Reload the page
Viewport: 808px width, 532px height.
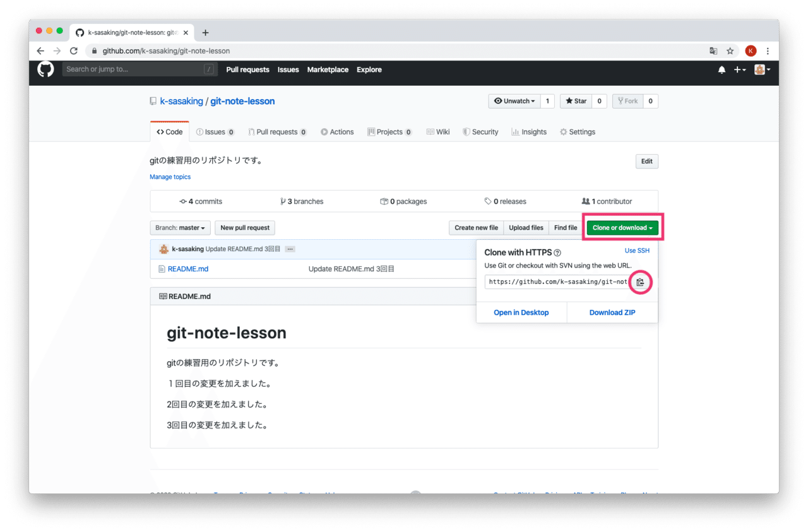74,51
